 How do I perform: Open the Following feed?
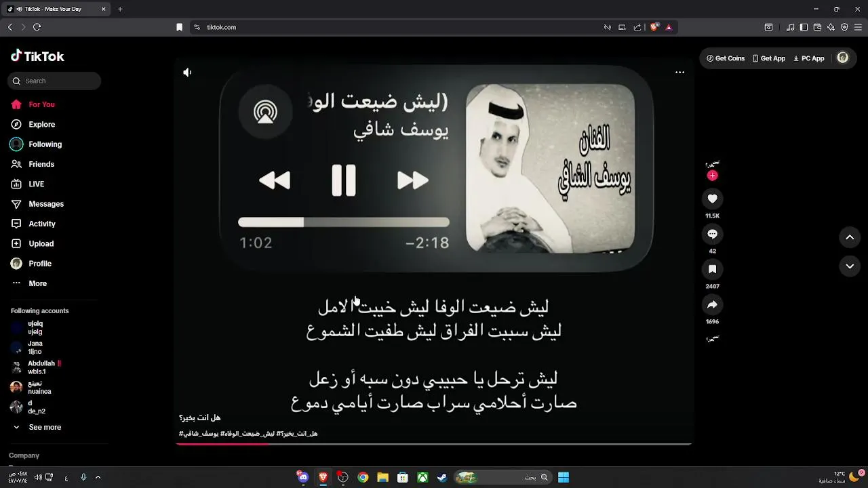coord(36,144)
